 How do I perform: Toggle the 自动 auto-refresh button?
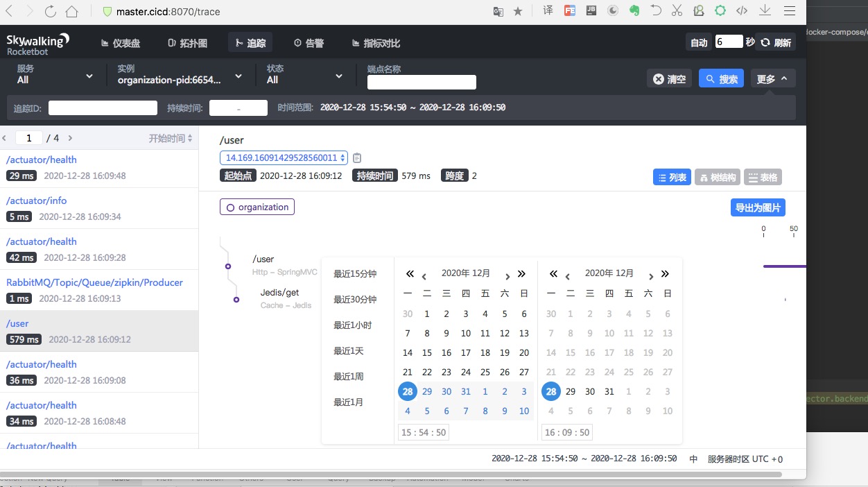coord(699,42)
